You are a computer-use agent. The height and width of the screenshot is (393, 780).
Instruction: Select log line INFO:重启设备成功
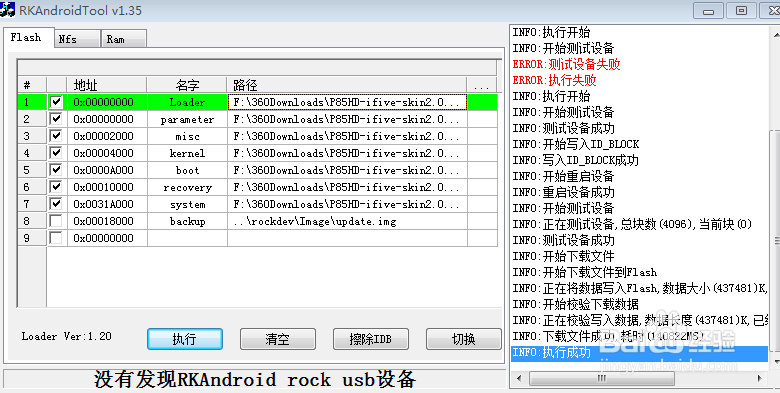(x=564, y=192)
